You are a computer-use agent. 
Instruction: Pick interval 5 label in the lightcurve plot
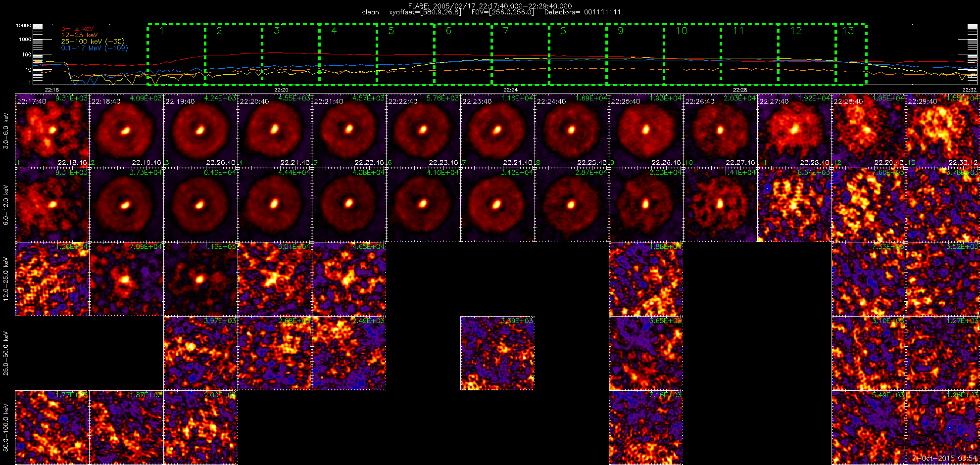click(391, 31)
